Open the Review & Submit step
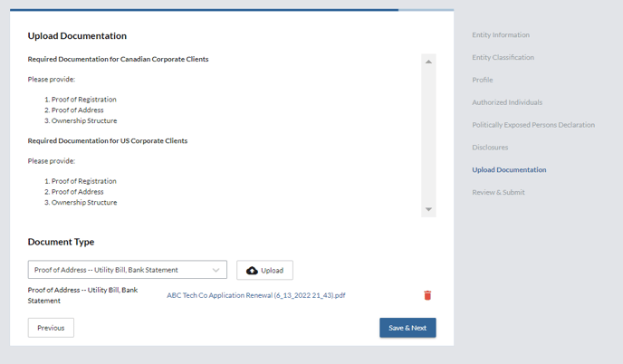This screenshot has width=623, height=364. pyautogui.click(x=498, y=192)
